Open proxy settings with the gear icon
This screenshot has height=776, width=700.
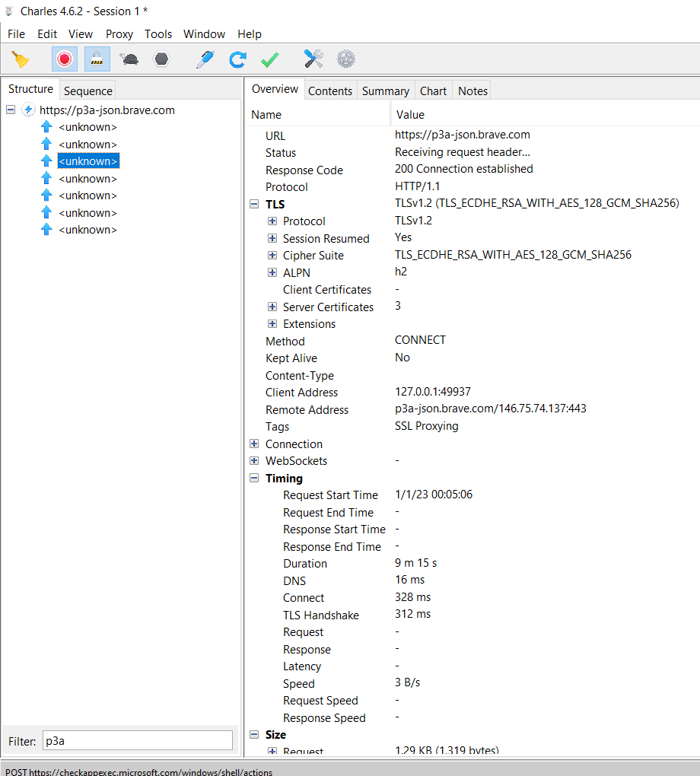click(x=345, y=59)
